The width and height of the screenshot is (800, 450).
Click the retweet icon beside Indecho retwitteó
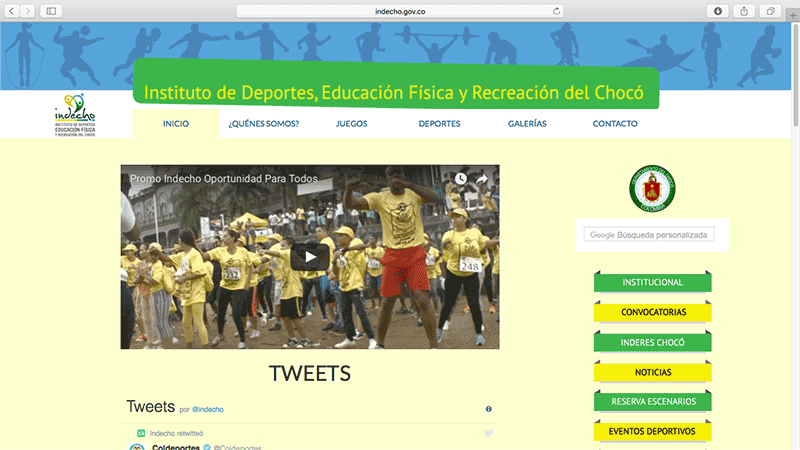(141, 433)
